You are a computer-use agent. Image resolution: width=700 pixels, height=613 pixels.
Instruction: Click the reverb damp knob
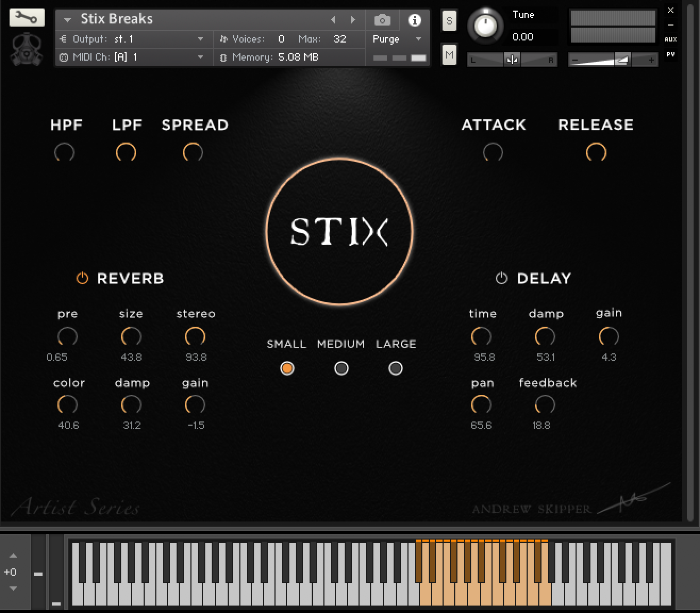[131, 405]
